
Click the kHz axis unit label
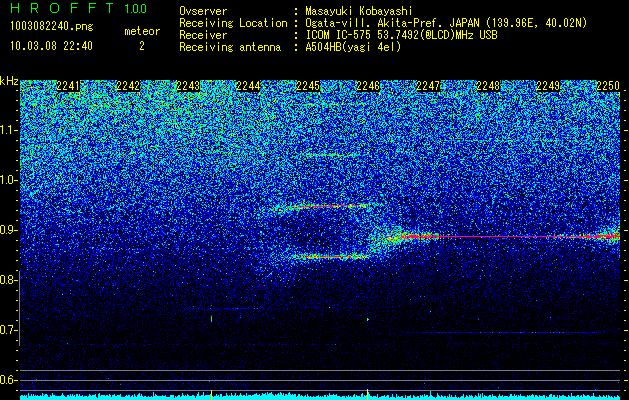pyautogui.click(x=9, y=81)
